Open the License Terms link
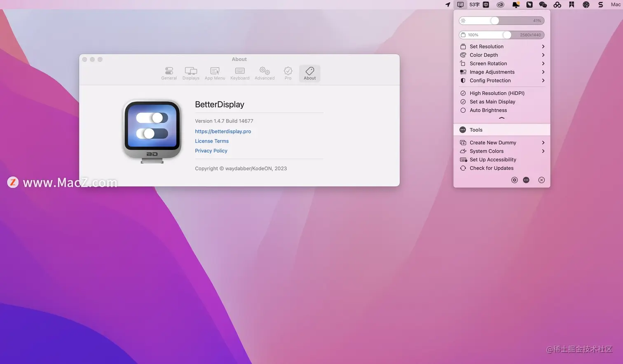623x364 pixels. click(212, 141)
